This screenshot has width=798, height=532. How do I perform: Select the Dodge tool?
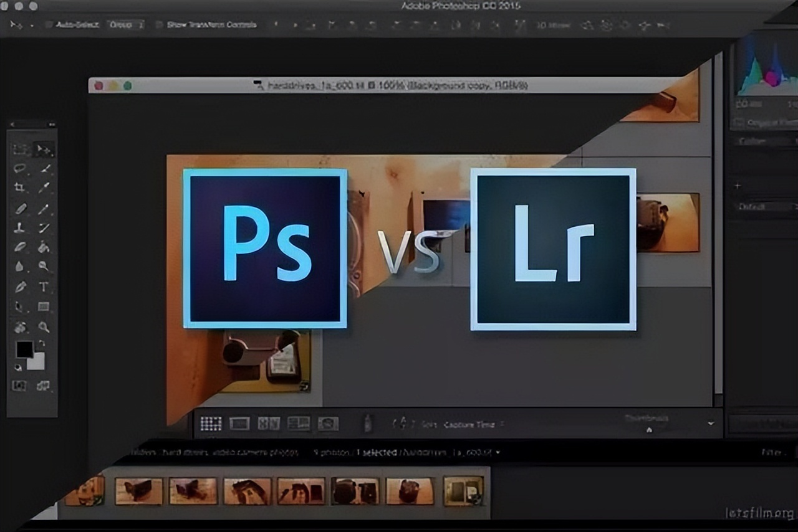coord(44,266)
